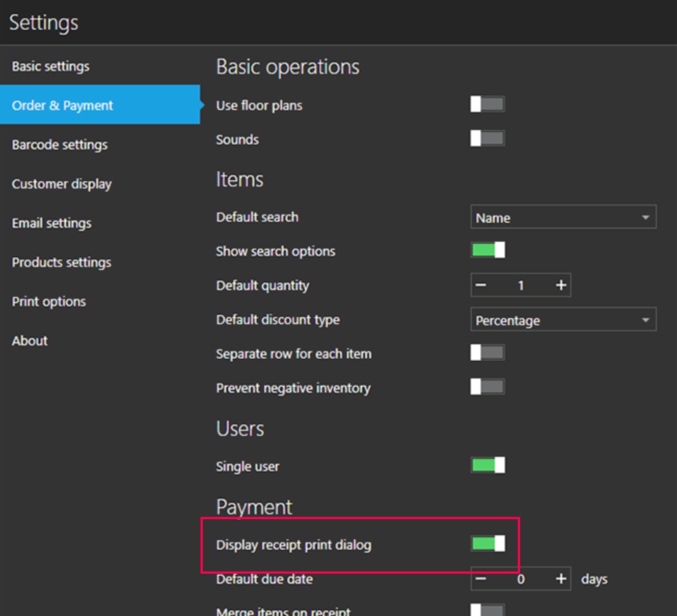The image size is (677, 616).
Task: Open Email settings section
Action: (x=52, y=223)
